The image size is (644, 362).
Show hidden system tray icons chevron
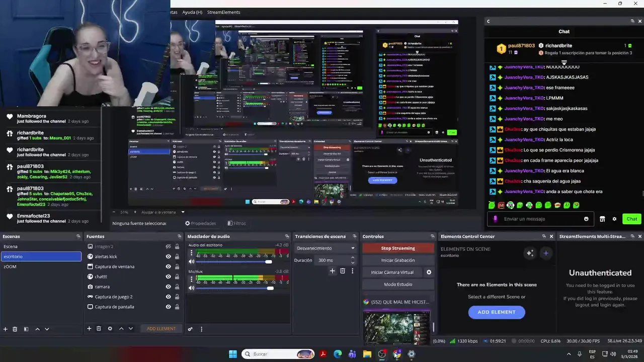pos(569,354)
